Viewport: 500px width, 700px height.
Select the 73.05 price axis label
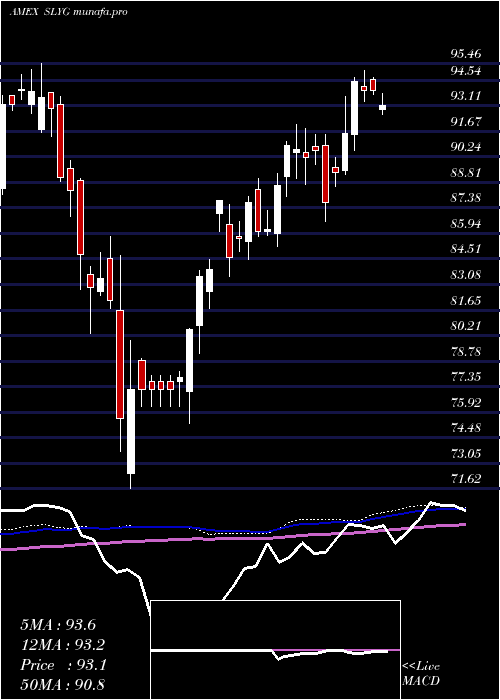pyautogui.click(x=466, y=454)
